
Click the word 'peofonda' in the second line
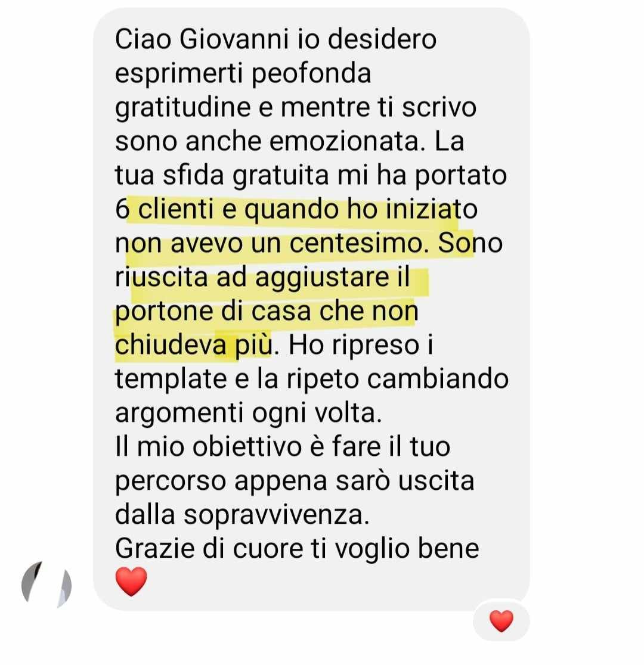point(312,74)
